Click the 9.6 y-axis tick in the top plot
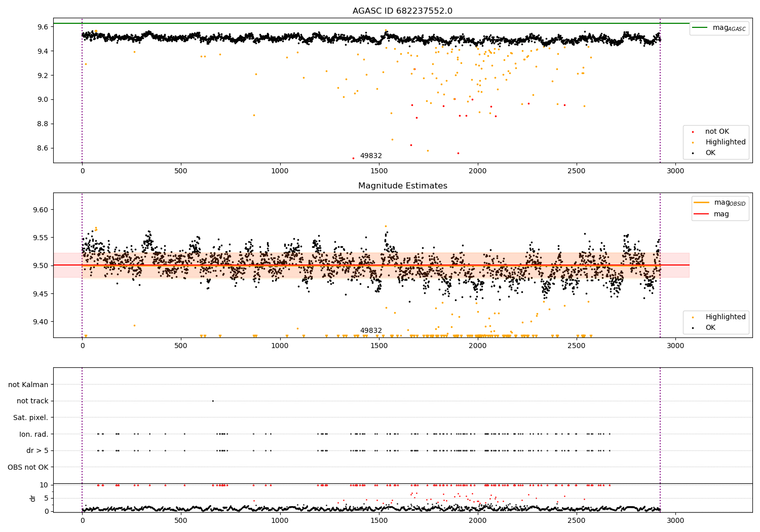This screenshot has width=760, height=532. tap(43, 27)
